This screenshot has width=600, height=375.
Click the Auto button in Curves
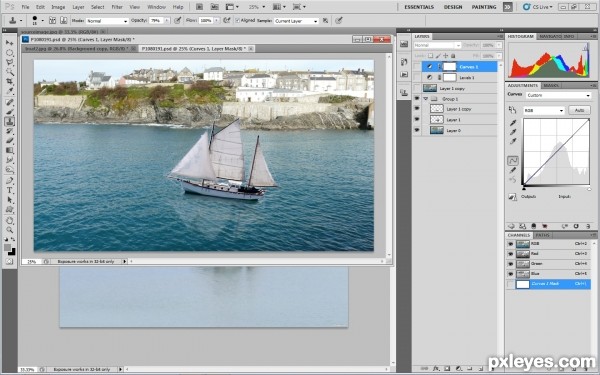tap(579, 110)
